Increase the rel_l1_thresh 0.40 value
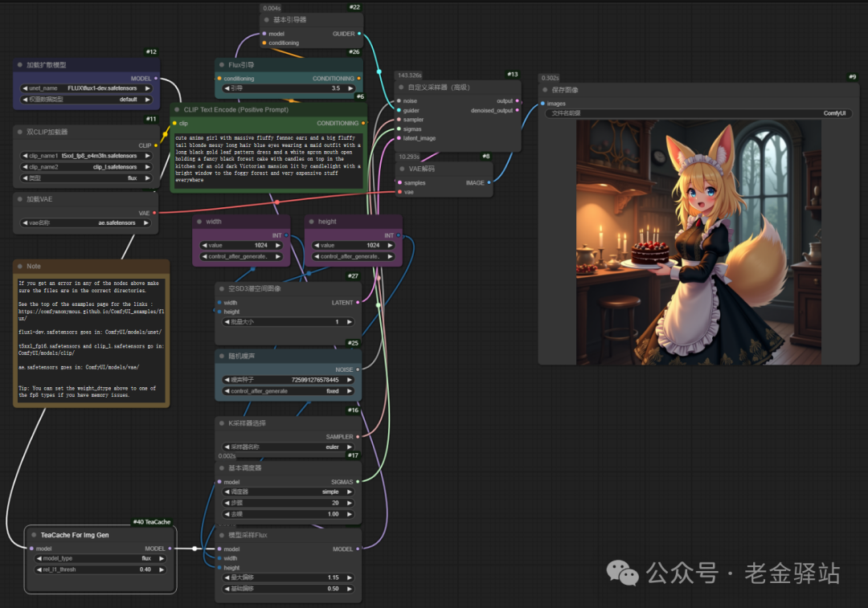This screenshot has width=868, height=608. [161, 569]
